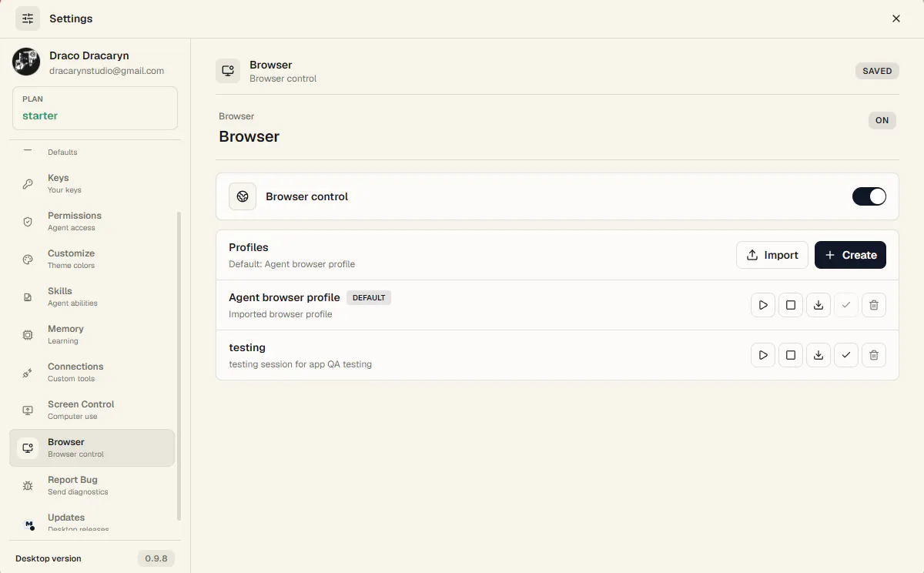Delete the Agent browser profile
This screenshot has height=573, width=924.
click(x=874, y=305)
